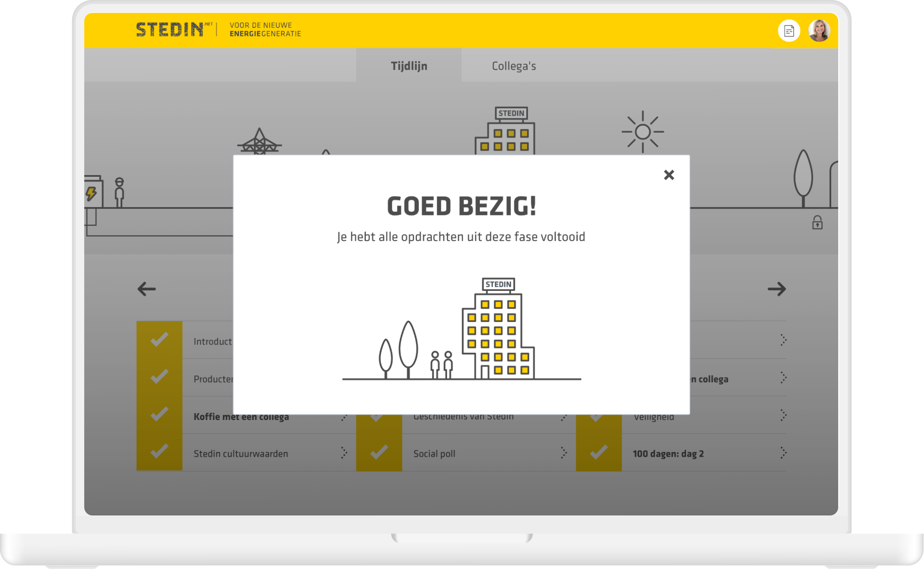The height and width of the screenshot is (569, 924).
Task: Click the sun icon on timeline
Action: (642, 132)
